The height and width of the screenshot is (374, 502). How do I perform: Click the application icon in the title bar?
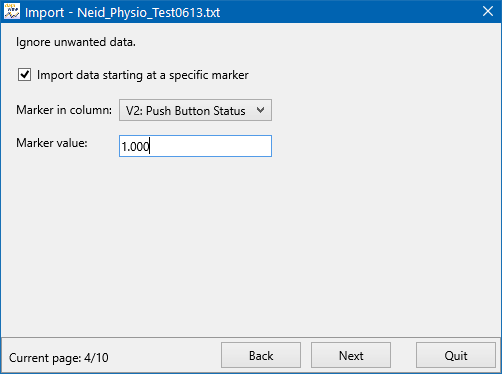coord(12,11)
